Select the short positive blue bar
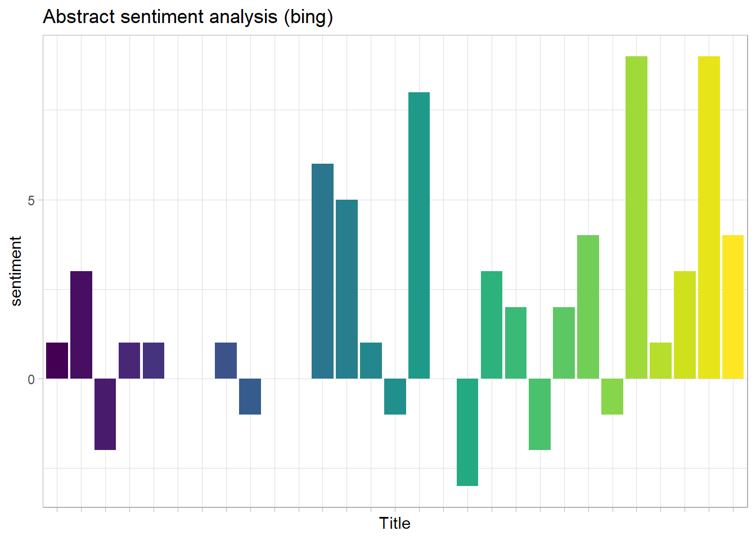The height and width of the screenshot is (540, 756). [x=226, y=361]
